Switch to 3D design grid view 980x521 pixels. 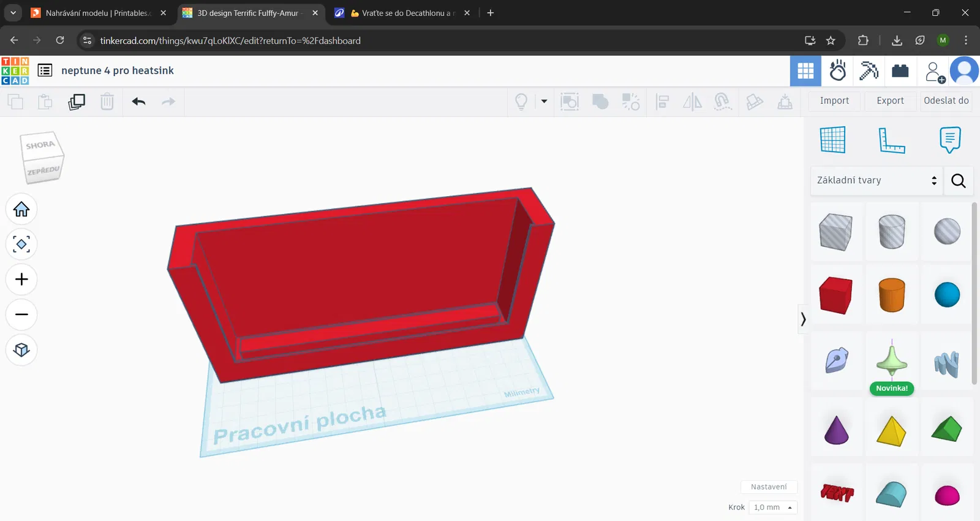(x=805, y=71)
